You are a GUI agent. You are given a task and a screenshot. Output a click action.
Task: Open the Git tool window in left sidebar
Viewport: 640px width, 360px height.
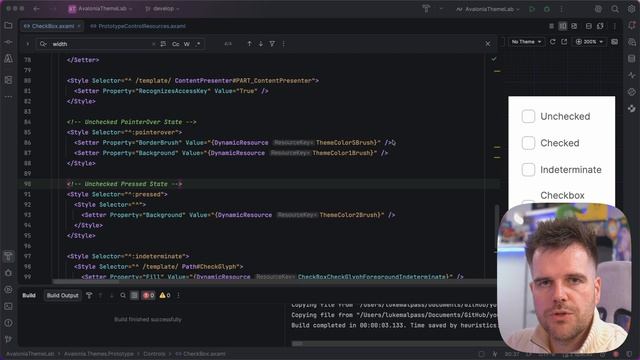pyautogui.click(x=8, y=339)
